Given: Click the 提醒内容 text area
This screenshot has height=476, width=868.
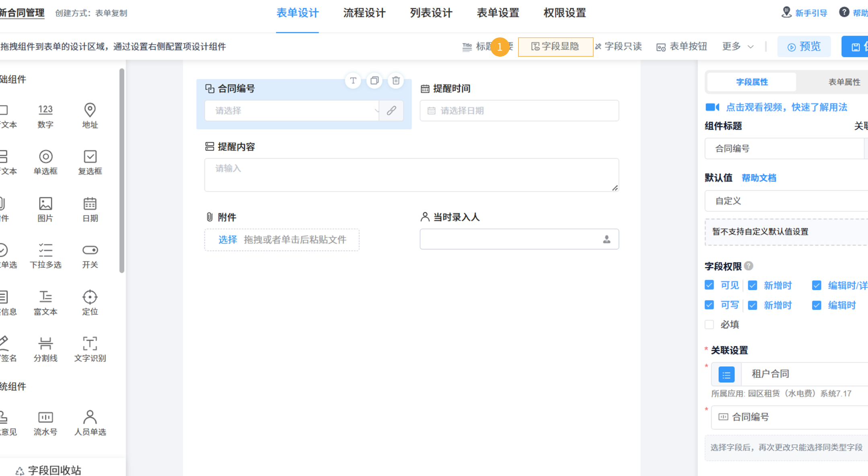Looking at the screenshot, I should (x=411, y=174).
